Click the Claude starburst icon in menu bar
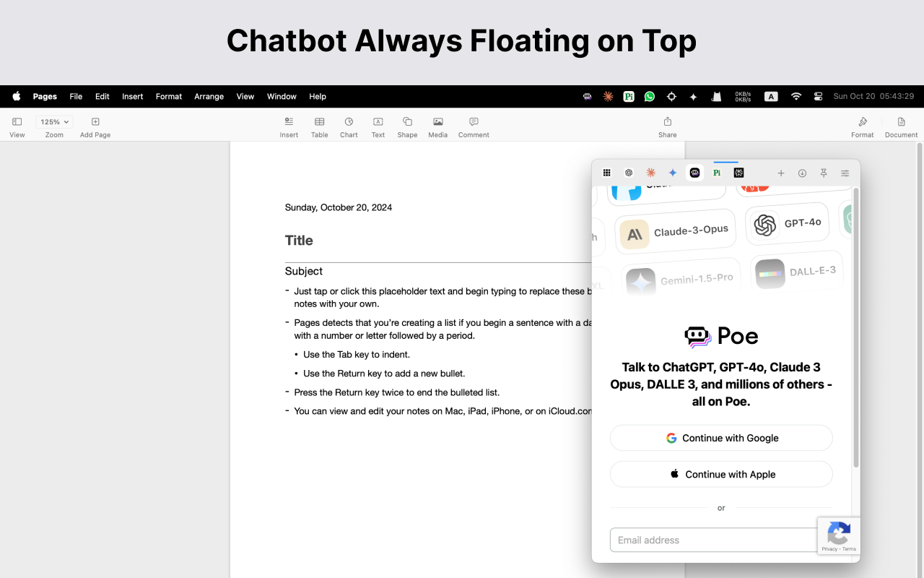This screenshot has width=924, height=578. click(608, 96)
